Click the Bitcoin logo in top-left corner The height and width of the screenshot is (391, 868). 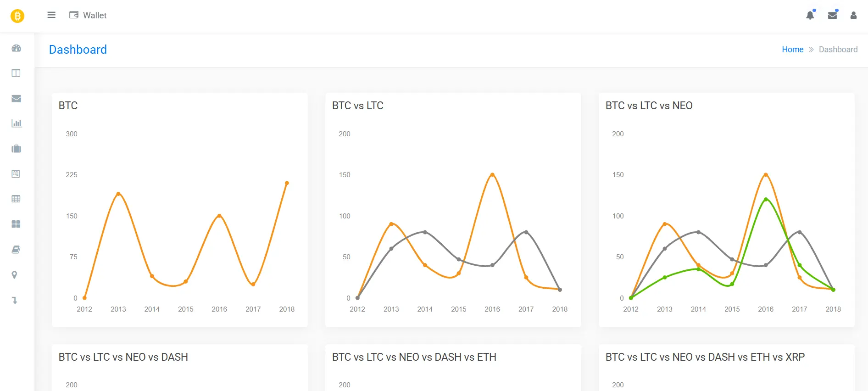tap(17, 15)
